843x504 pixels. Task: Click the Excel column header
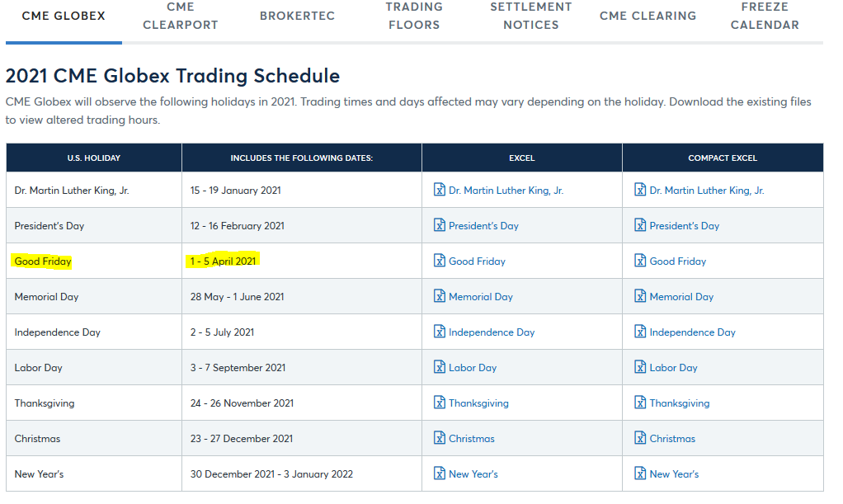522,158
